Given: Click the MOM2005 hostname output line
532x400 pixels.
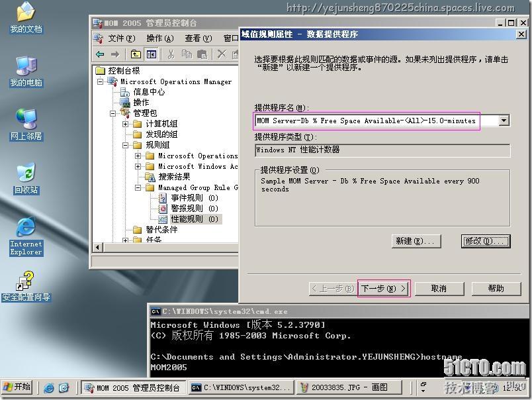Looking at the screenshot, I should 169,367.
